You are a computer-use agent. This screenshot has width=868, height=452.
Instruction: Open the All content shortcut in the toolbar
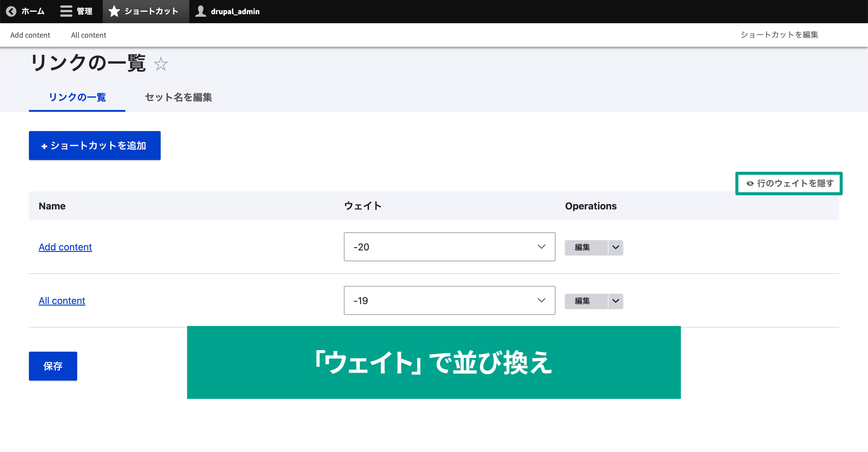89,35
